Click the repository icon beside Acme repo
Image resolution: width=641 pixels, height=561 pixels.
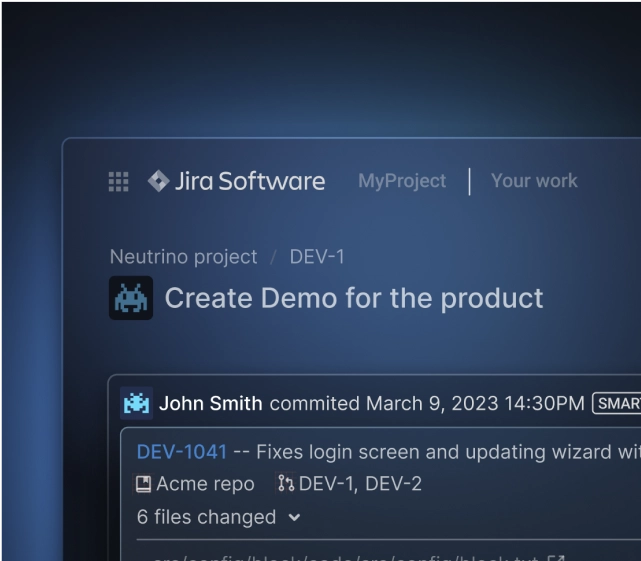click(143, 484)
